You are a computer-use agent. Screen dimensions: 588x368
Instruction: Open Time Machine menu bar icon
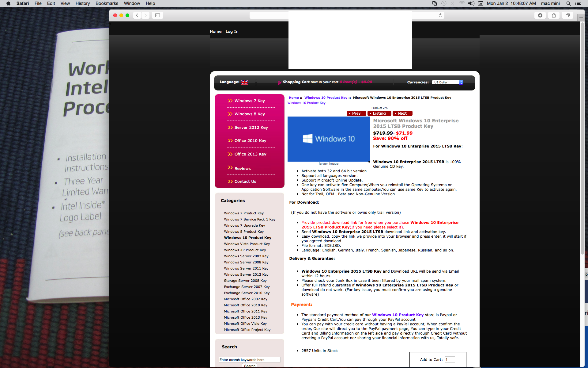click(x=443, y=3)
